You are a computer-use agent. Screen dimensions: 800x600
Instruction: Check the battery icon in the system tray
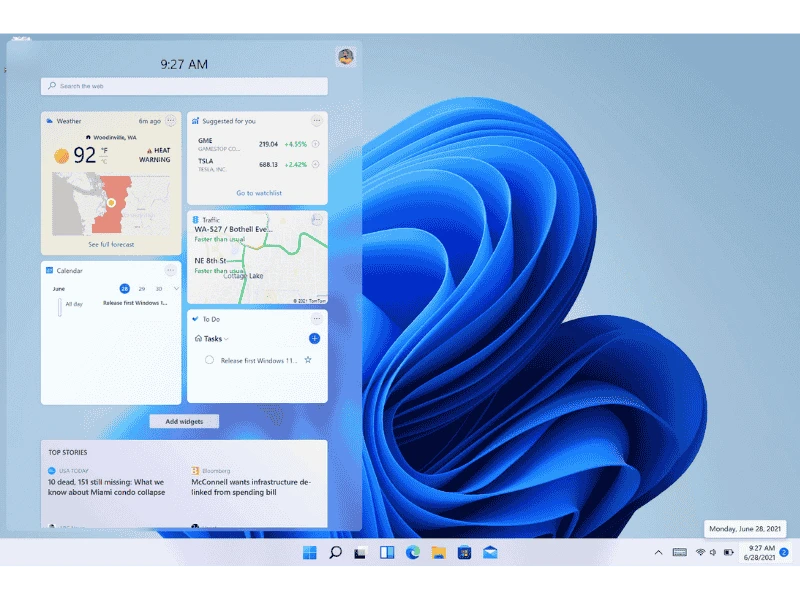[729, 552]
